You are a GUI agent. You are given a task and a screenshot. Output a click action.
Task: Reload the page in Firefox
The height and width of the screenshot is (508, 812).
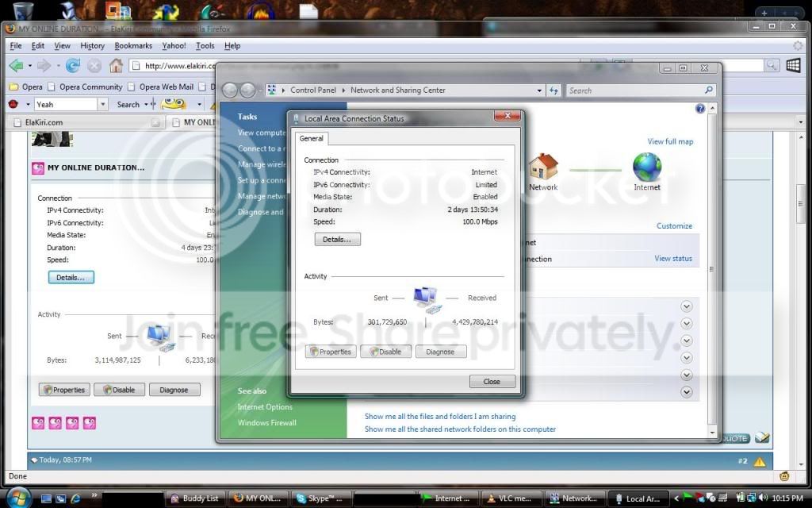[72, 65]
